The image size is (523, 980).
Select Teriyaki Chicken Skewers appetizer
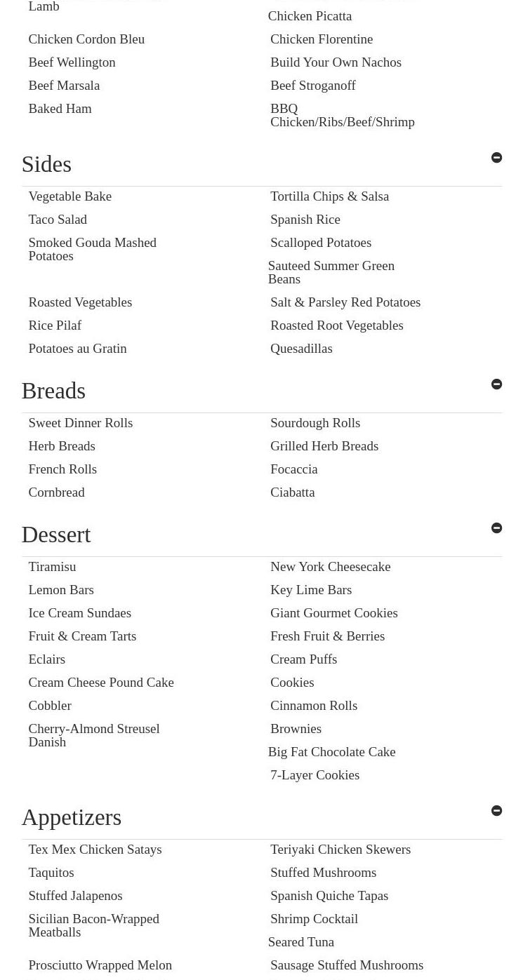[x=340, y=850]
